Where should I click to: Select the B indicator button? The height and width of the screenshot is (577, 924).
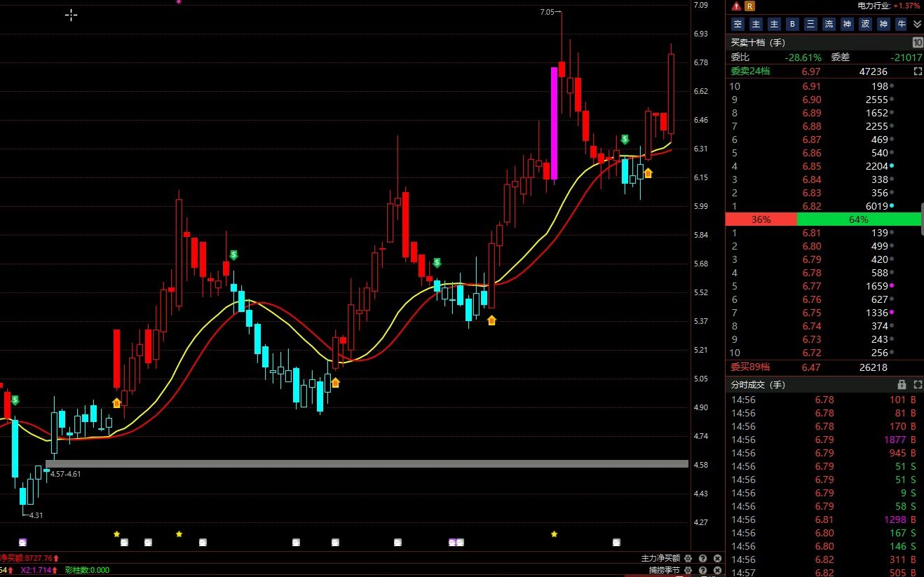792,24
